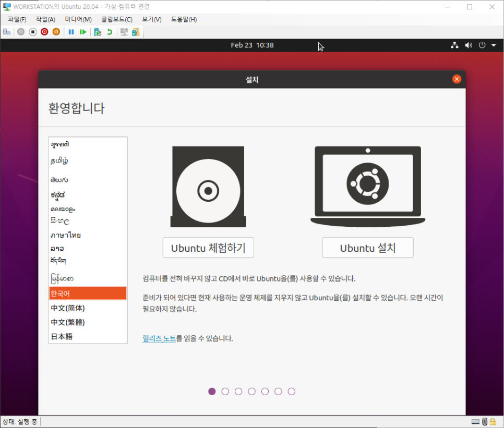
Task: Click the laptop Ubuntu logo illustration
Action: pos(368,187)
